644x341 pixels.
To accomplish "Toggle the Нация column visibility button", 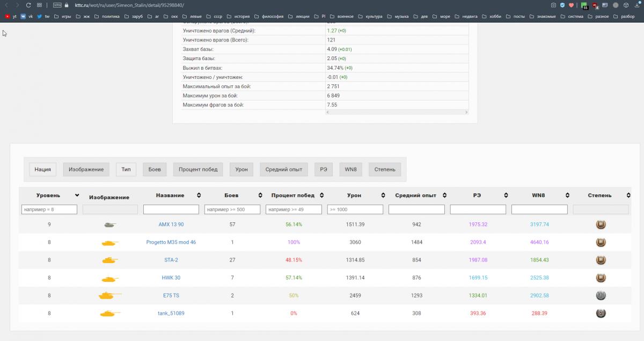I will pos(42,169).
